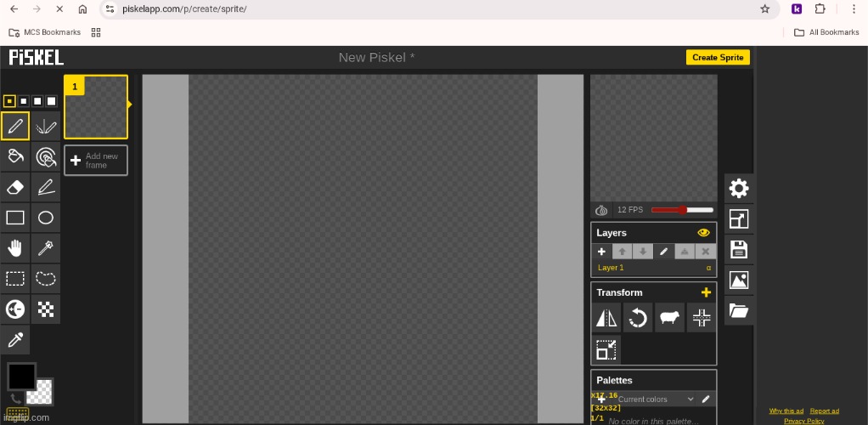Viewport: 868px width, 425px height.
Task: Select the largest pen size
Action: [52, 101]
